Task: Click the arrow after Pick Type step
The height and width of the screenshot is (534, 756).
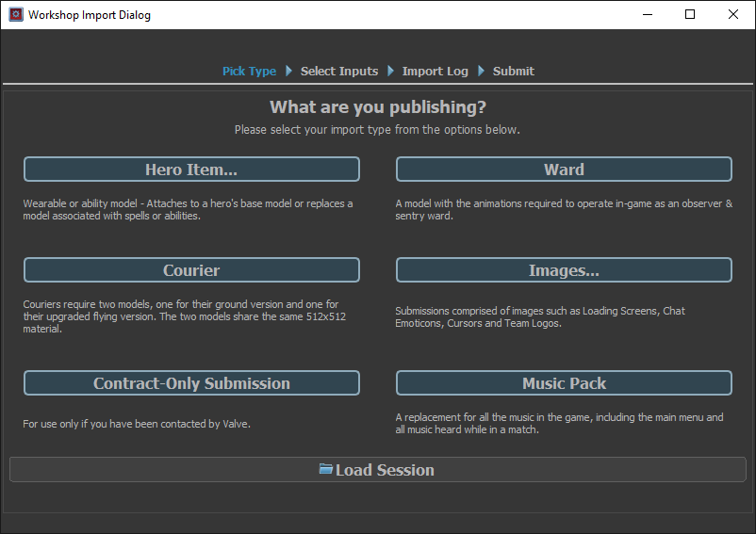Action: (x=289, y=71)
